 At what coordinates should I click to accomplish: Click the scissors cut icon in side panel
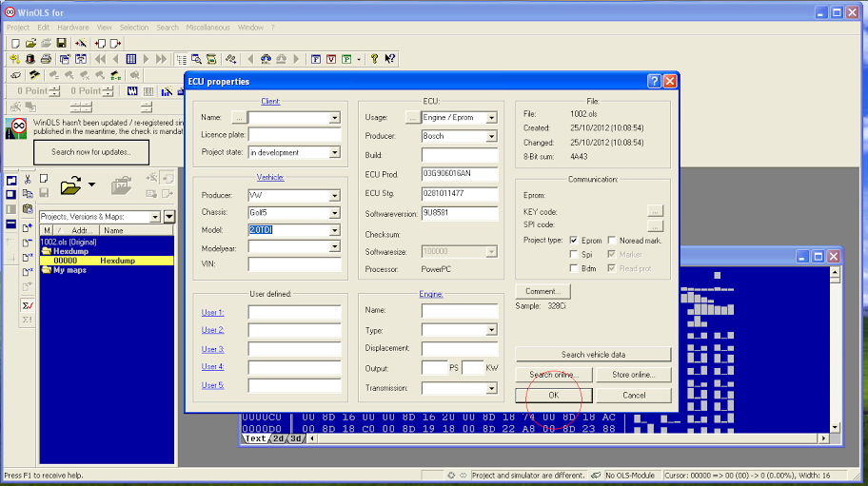(28, 180)
